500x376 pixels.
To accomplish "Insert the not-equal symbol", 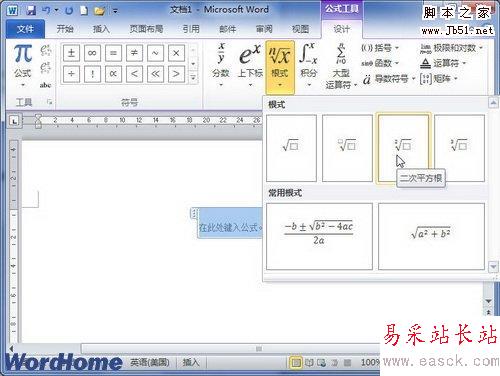I will pyautogui.click(x=134, y=53).
